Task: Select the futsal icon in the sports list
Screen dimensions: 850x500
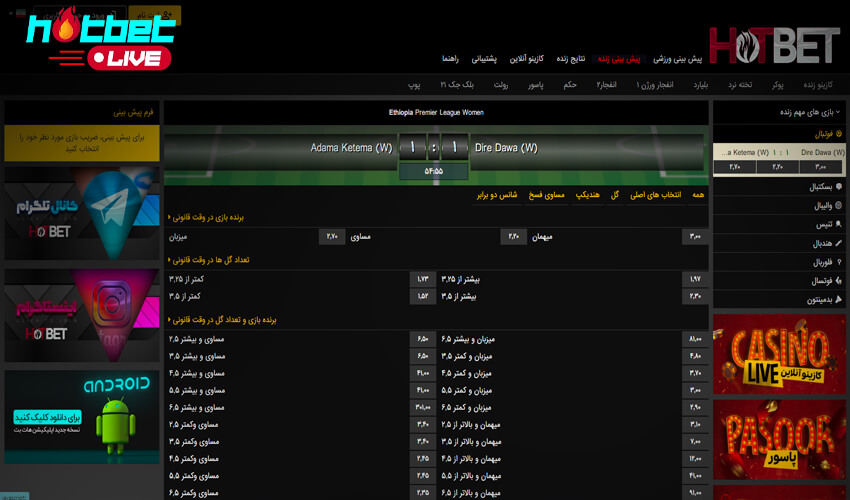Action: coord(839,281)
